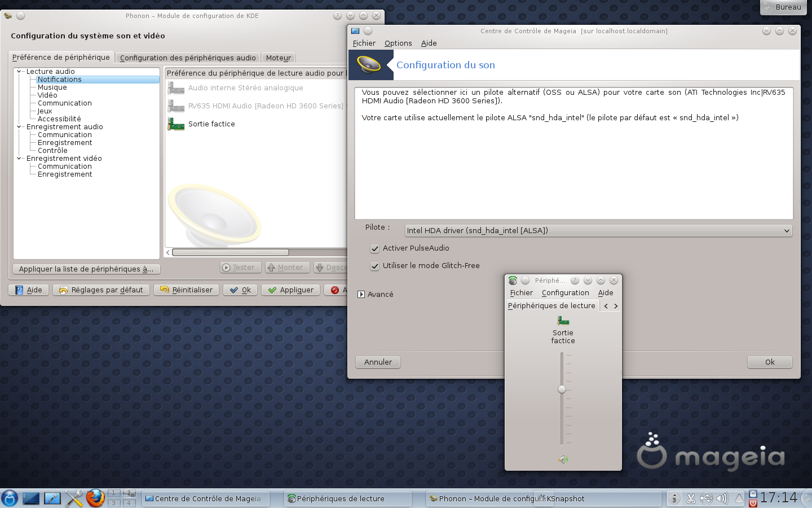Screen dimensions: 812x508
Task: Select Jeux in the category tree
Action: [x=45, y=111]
